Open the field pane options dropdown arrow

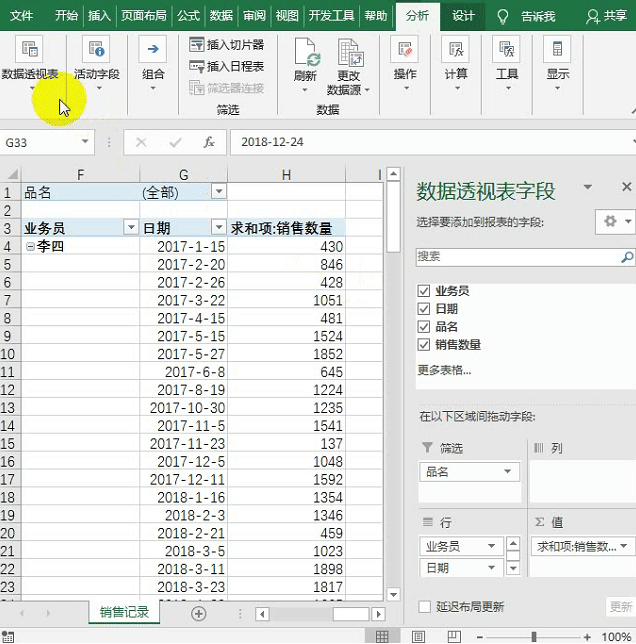(x=588, y=187)
